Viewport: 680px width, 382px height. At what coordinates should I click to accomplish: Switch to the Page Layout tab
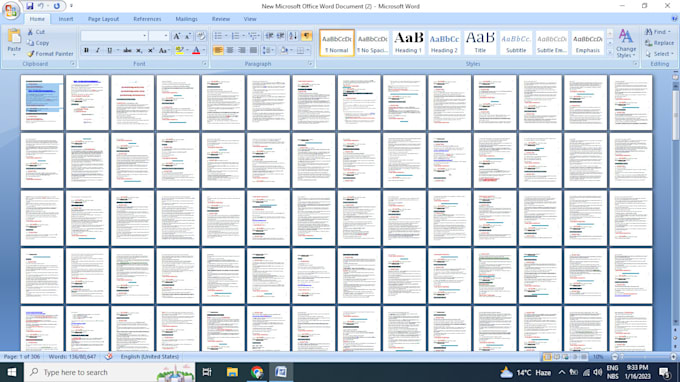(x=103, y=19)
